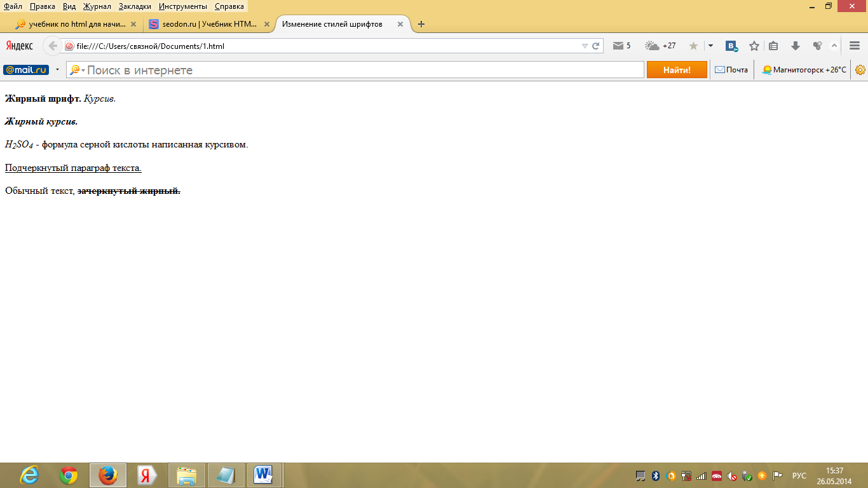The image size is (868, 488).
Task: Expand the dropdown beside the grey star
Action: coord(710,46)
